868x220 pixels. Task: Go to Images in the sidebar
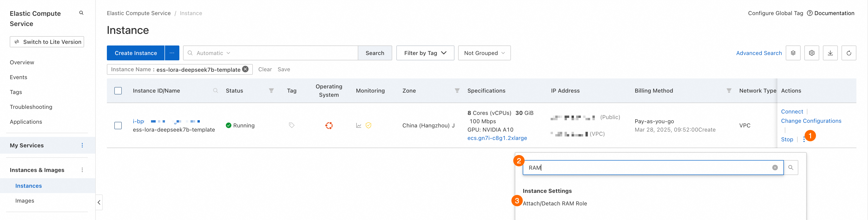coord(25,201)
